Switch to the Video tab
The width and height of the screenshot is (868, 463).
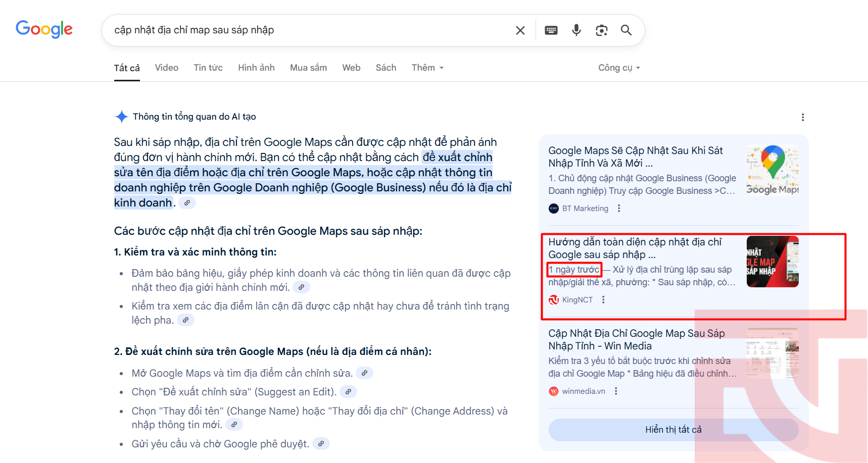167,68
